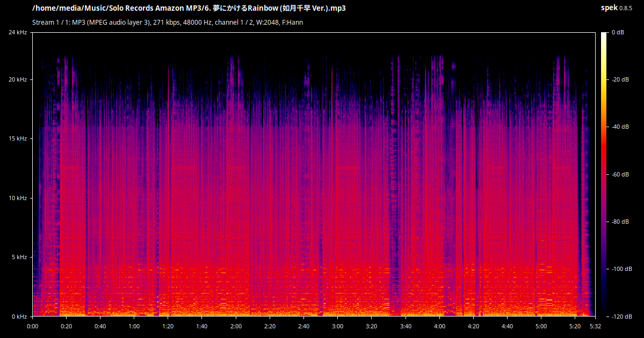This screenshot has width=644, height=338.
Task: Click the 2:40 time axis label
Action: (303, 326)
